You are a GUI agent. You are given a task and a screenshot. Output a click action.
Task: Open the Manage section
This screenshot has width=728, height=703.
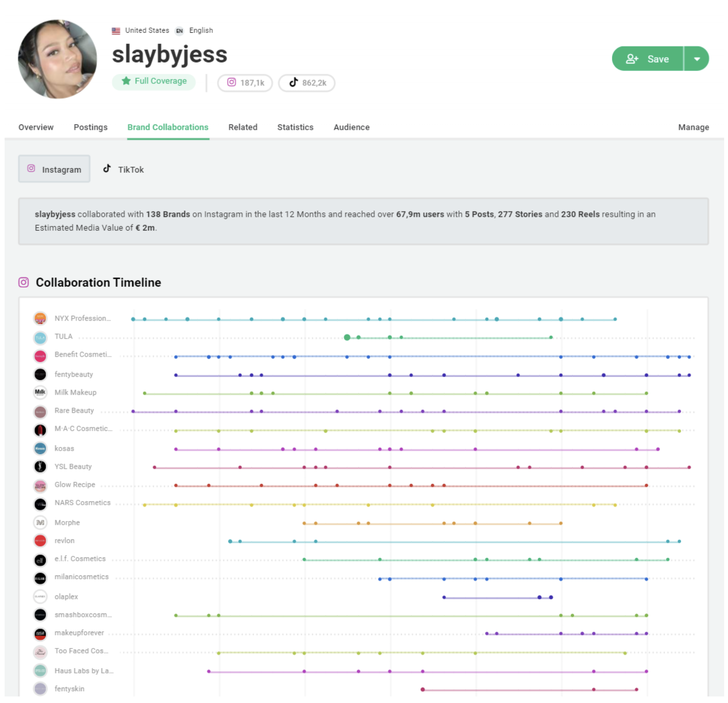(x=693, y=127)
